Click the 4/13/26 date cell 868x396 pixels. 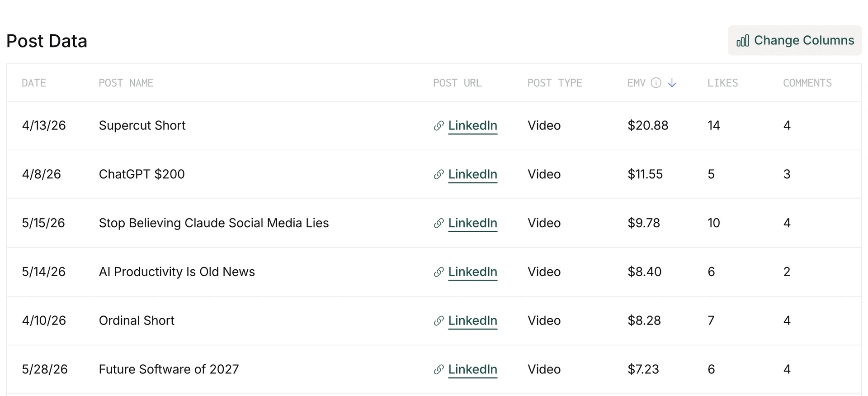[44, 125]
